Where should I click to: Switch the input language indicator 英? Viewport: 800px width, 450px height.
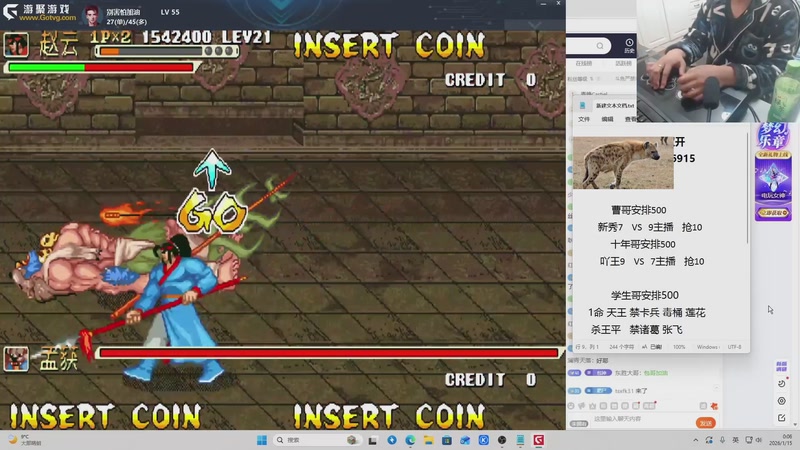tap(735, 440)
